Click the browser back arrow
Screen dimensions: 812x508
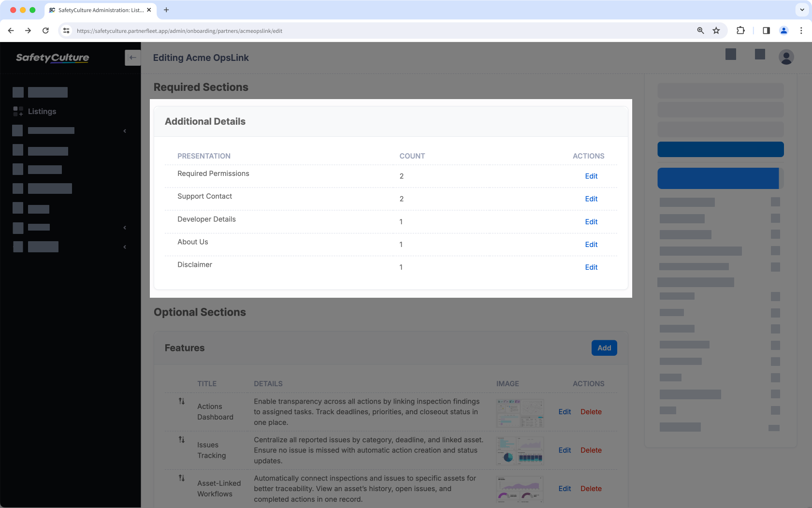11,30
